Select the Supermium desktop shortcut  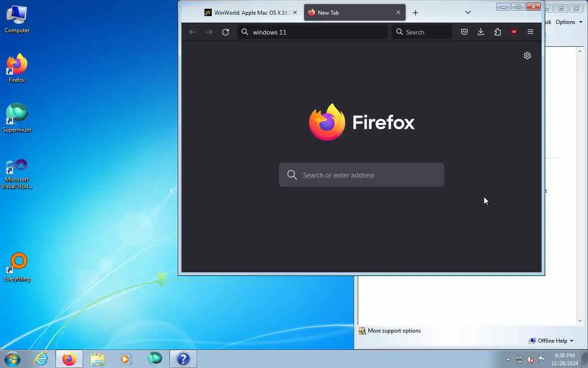pyautogui.click(x=17, y=118)
